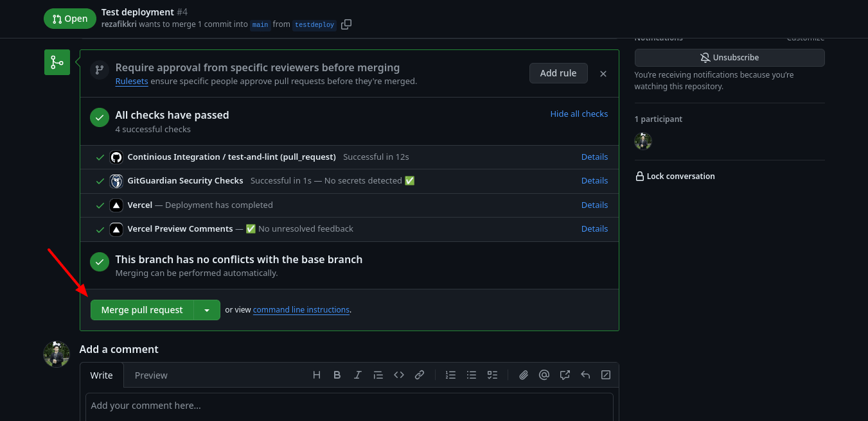Open Details for Continious Integration check
Screen dimensions: 868x421
[x=594, y=157]
